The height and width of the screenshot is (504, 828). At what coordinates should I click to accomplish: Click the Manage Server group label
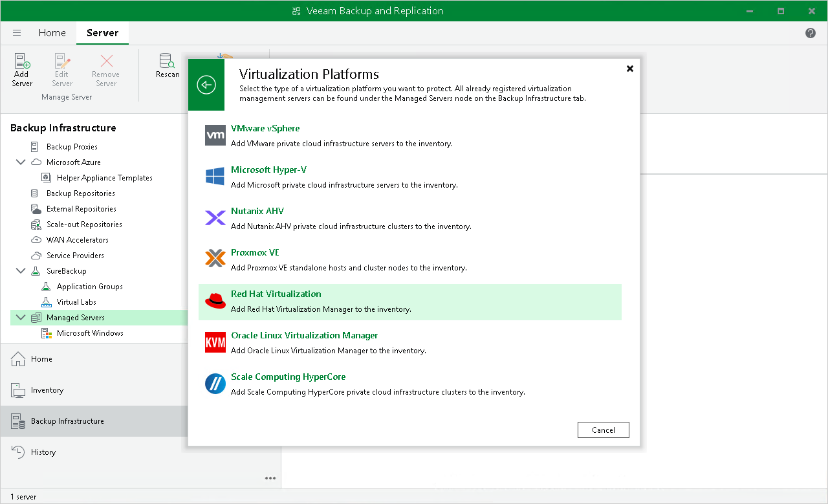pos(67,97)
